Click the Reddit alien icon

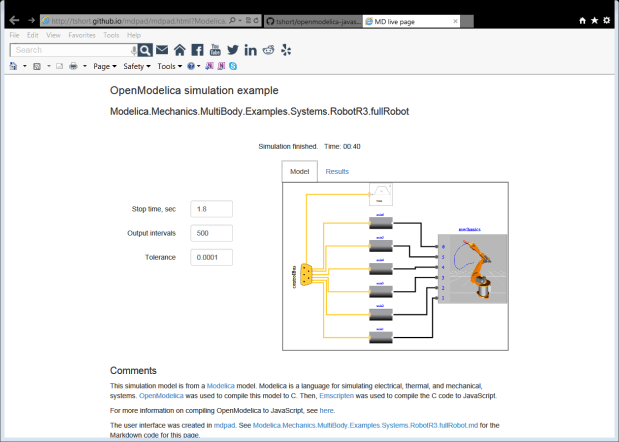pos(268,50)
